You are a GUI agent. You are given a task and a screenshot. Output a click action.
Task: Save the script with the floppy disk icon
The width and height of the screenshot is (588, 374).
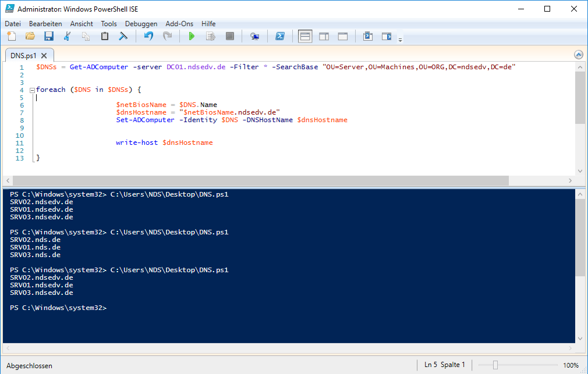pos(48,37)
